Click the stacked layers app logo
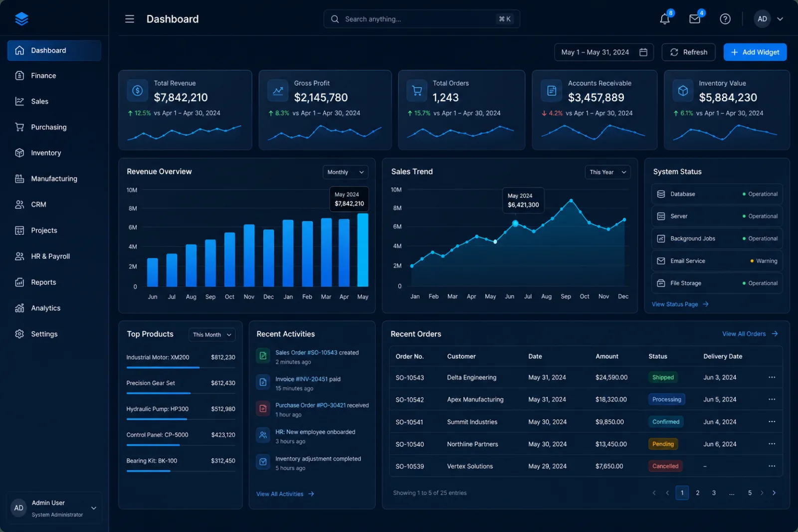 [21, 19]
